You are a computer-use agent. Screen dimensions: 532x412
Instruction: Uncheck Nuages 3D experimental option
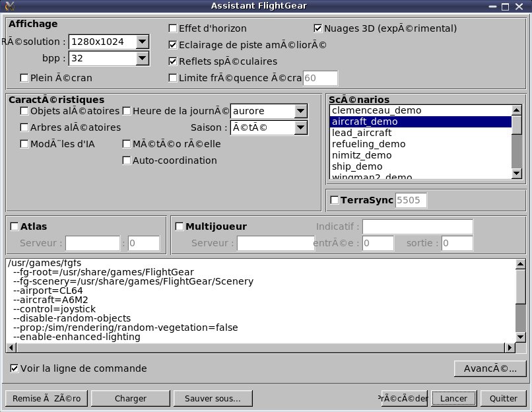pos(318,28)
